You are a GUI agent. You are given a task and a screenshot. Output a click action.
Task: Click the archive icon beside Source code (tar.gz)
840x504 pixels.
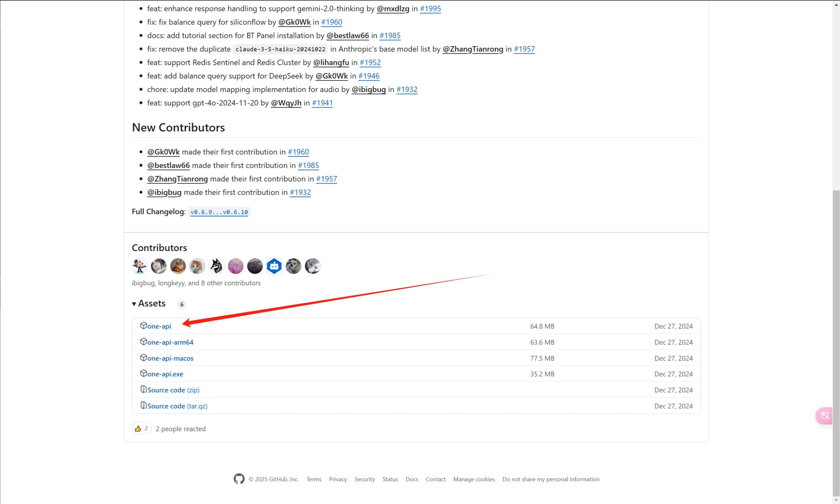143,405
